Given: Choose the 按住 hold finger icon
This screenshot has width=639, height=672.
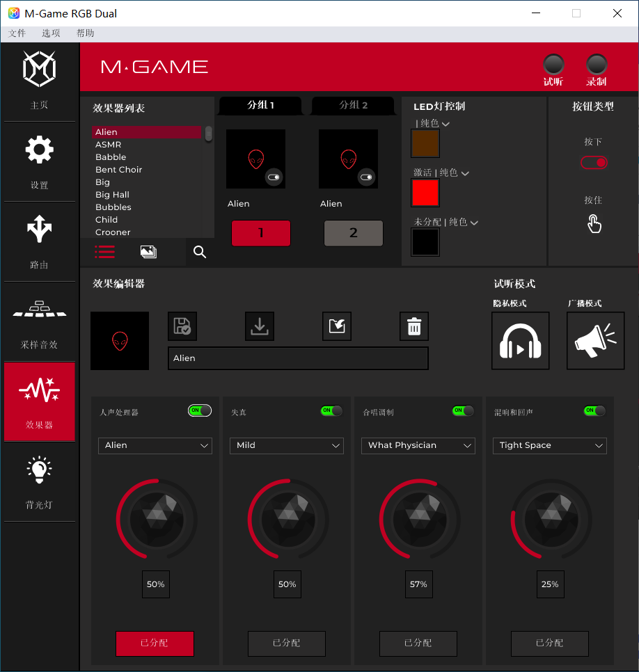Looking at the screenshot, I should [594, 224].
